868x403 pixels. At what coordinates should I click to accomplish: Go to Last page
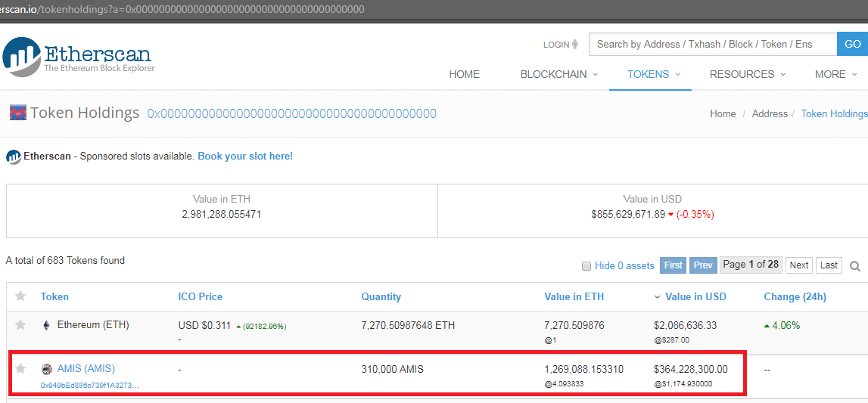click(x=829, y=265)
